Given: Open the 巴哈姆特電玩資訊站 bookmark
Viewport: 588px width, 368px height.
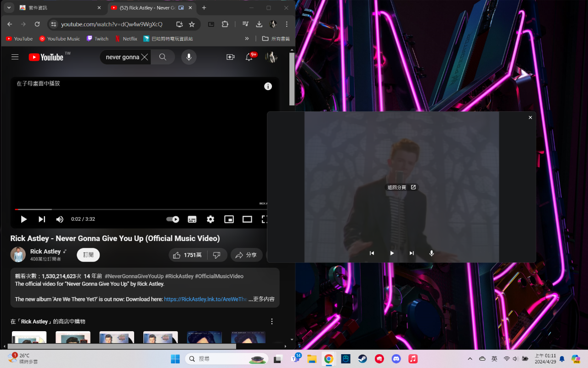Looking at the screenshot, I should point(168,39).
